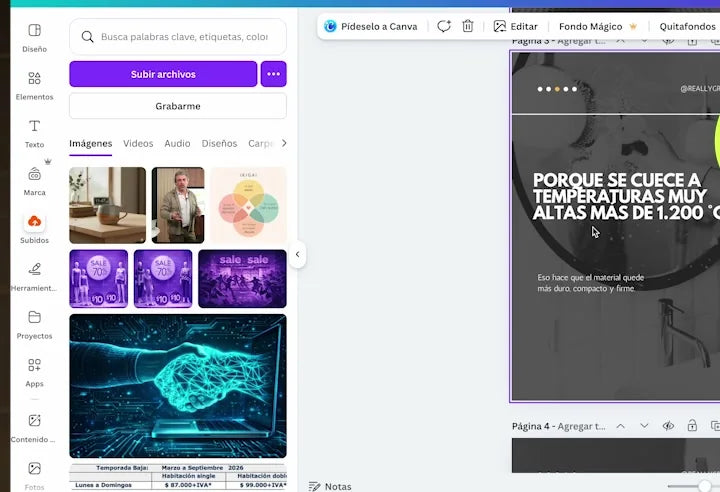This screenshot has height=492, width=720.
Task: Click in the Busca palabras clave search field
Action: point(178,37)
